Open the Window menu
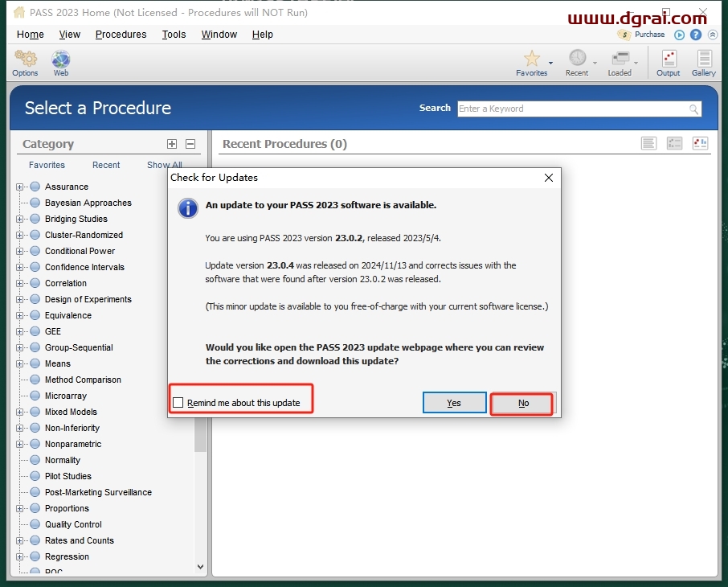Viewport: 728px width, 587px height. (219, 35)
